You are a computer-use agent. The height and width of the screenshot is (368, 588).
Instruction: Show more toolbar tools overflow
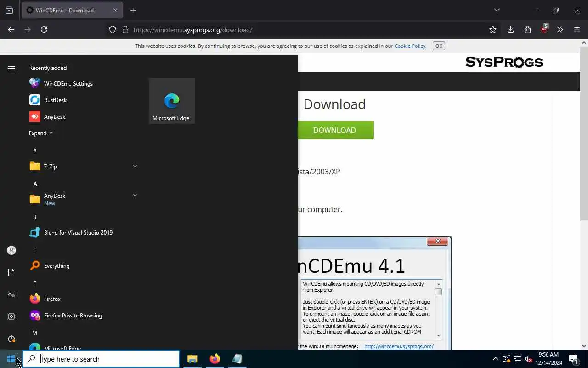coord(560,29)
